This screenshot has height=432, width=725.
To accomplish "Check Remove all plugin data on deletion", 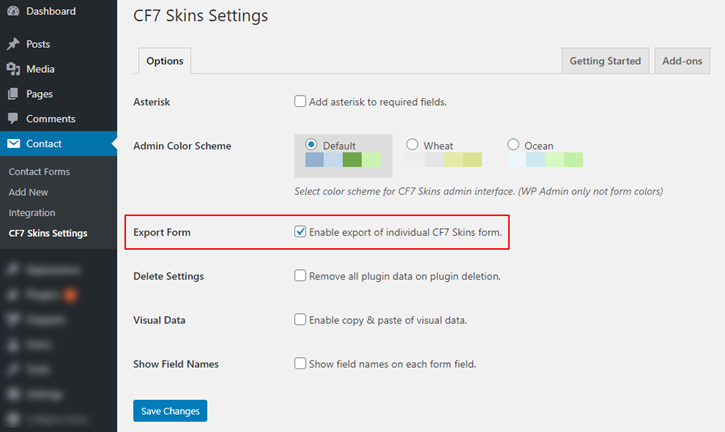I will pyautogui.click(x=300, y=276).
